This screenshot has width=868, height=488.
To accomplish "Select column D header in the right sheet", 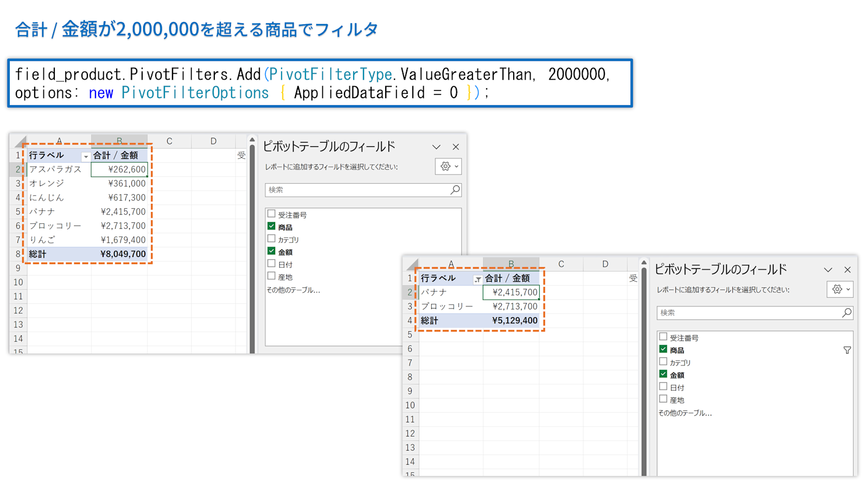I will coord(605,265).
